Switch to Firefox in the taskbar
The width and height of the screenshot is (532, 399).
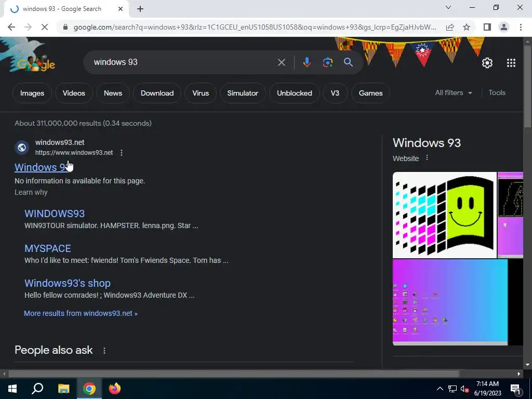pyautogui.click(x=115, y=389)
